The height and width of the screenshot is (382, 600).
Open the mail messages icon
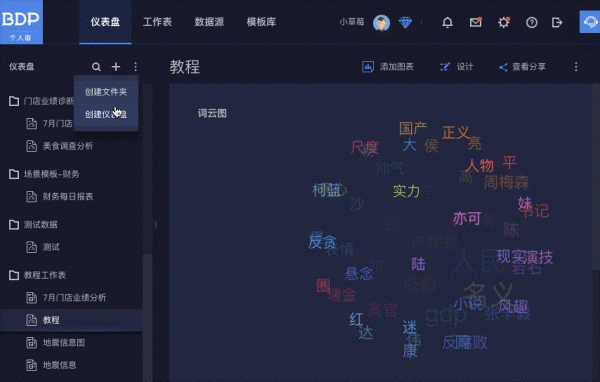(476, 22)
